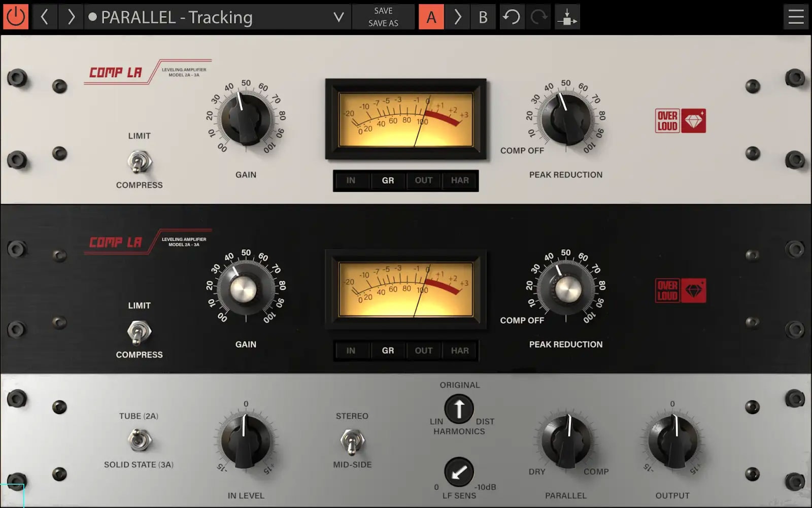Image resolution: width=812 pixels, height=508 pixels.
Task: Go to the previous preset arrow
Action: coord(45,17)
